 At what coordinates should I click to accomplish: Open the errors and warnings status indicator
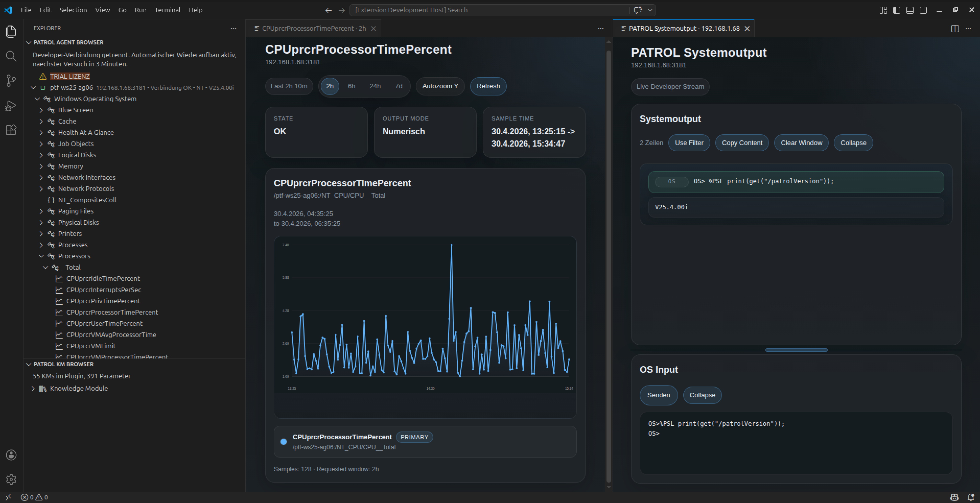[x=34, y=497]
